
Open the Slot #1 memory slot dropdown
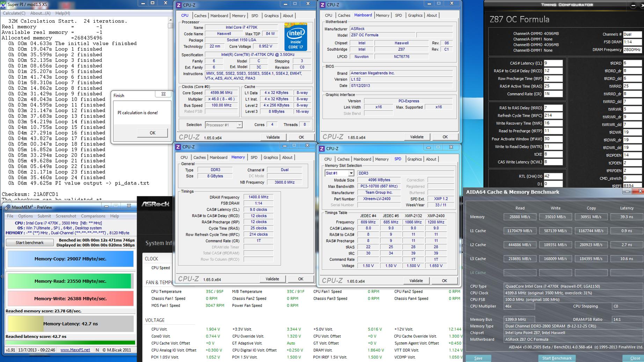[339, 173]
